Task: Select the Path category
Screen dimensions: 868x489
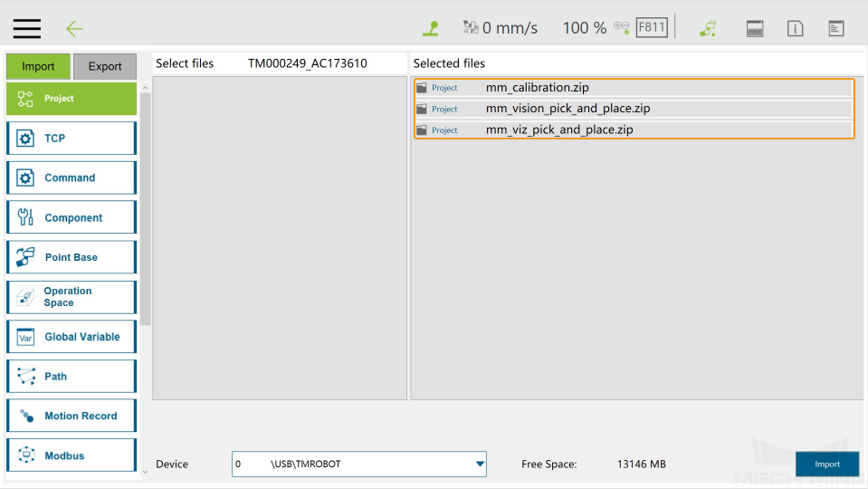Action: (72, 376)
